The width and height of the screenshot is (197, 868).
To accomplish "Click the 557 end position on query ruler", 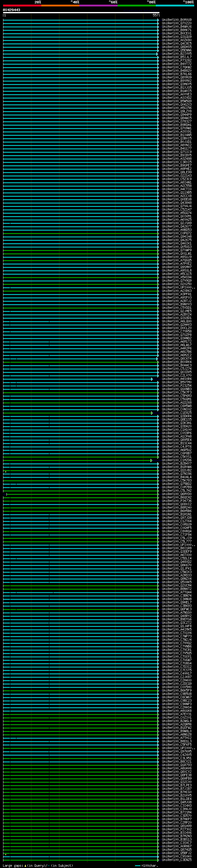I will click(x=155, y=15).
